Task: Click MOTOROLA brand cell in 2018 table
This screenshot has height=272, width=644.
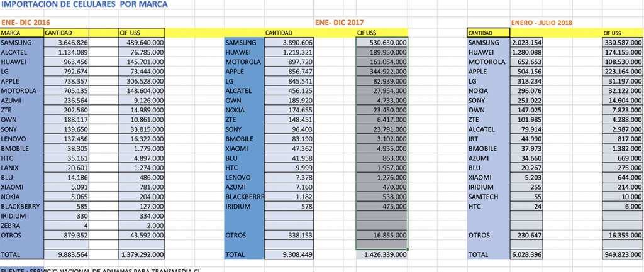Action: (488, 62)
